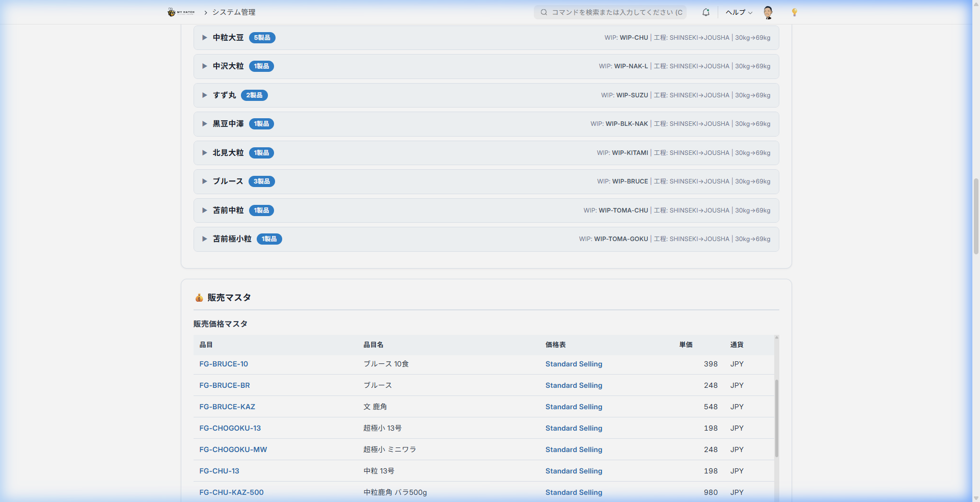Viewport: 980px width, 502px height.
Task: Expand the 中粒大豆 row
Action: 204,38
